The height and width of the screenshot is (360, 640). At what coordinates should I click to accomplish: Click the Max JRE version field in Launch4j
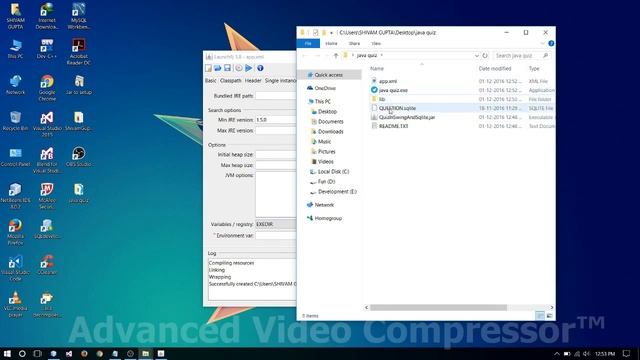pos(276,131)
